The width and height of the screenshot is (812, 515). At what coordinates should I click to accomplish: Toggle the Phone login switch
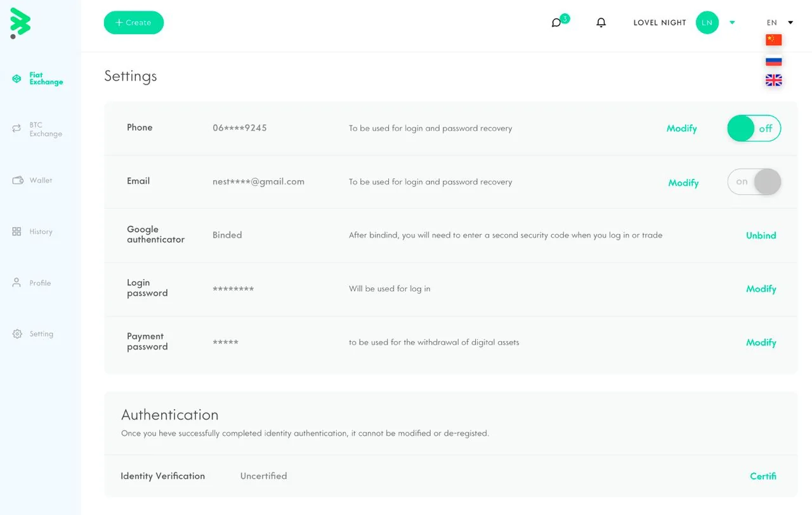[754, 128]
